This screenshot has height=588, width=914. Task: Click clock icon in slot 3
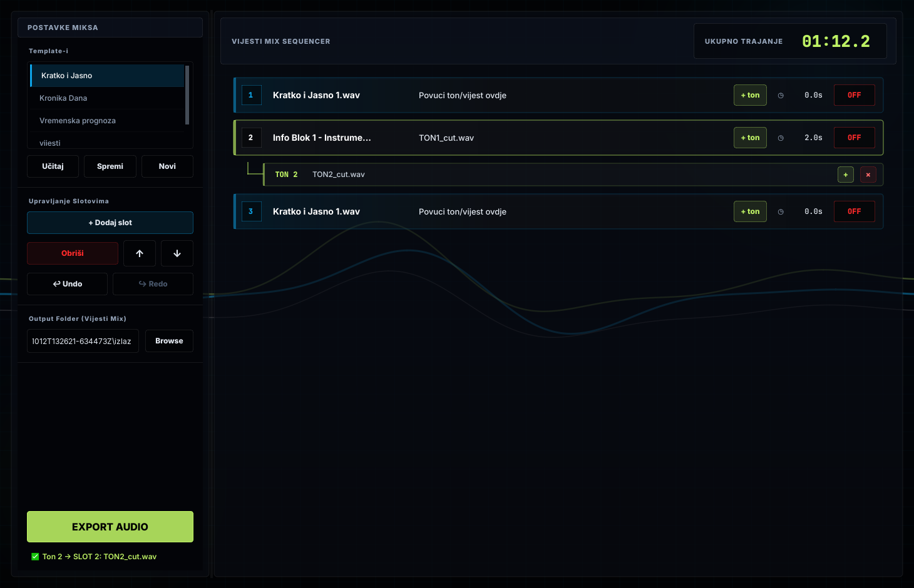(x=781, y=211)
